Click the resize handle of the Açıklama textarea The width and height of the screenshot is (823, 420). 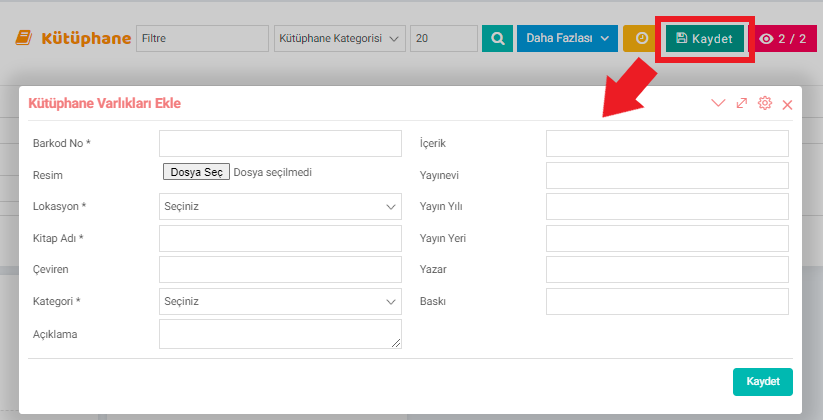[x=396, y=343]
